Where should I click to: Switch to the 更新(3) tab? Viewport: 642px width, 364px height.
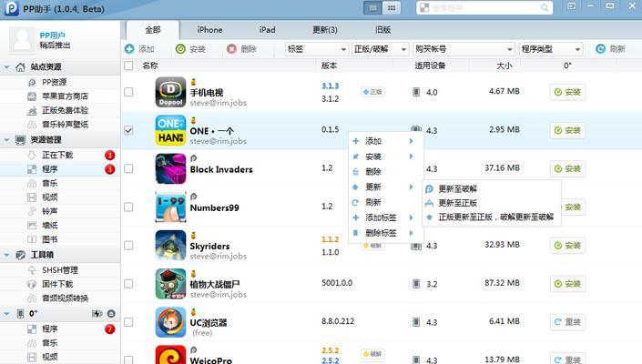[325, 30]
